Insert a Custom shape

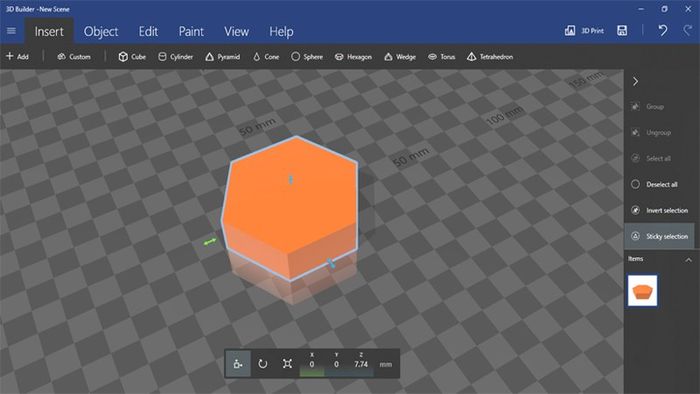[x=74, y=57]
